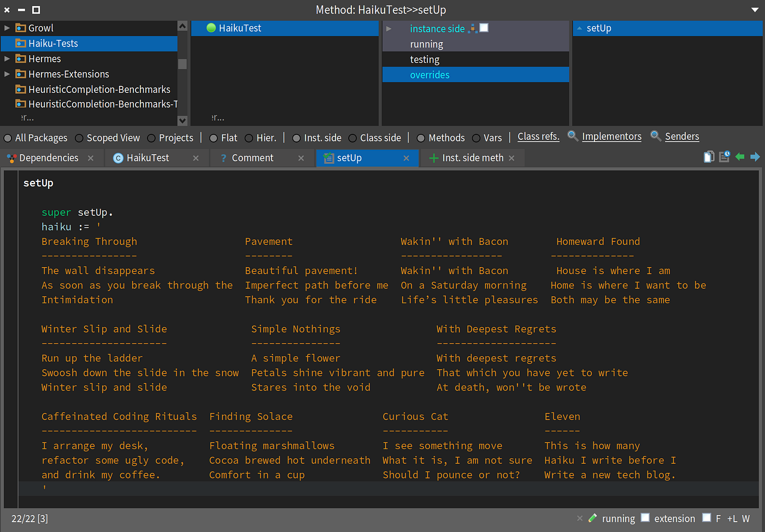Image resolution: width=765 pixels, height=532 pixels.
Task: Click the Haiku-Tests package folder icon
Action: coord(21,43)
